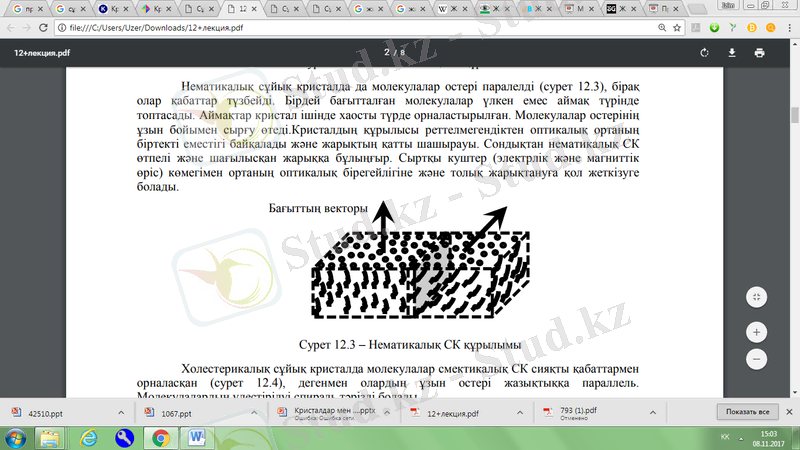The height and width of the screenshot is (450, 800).
Task: Open Microsoft Word from the taskbar
Action: 194,438
